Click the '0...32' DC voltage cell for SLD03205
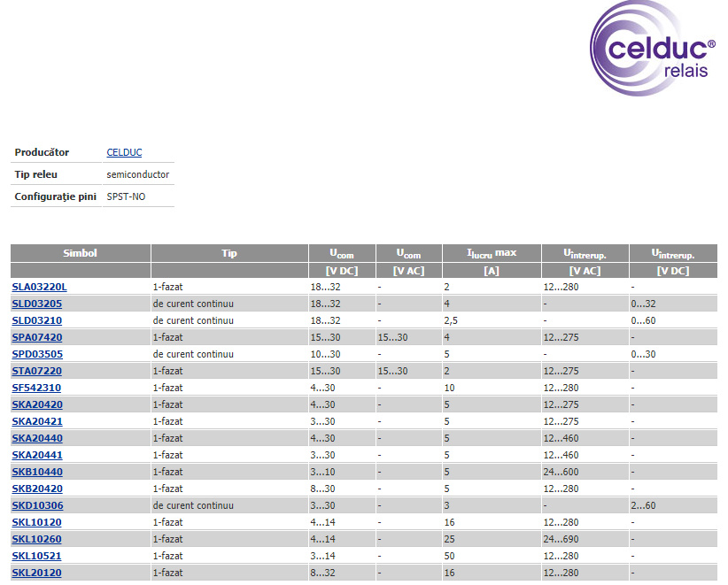This screenshot has width=728, height=585. 643,304
